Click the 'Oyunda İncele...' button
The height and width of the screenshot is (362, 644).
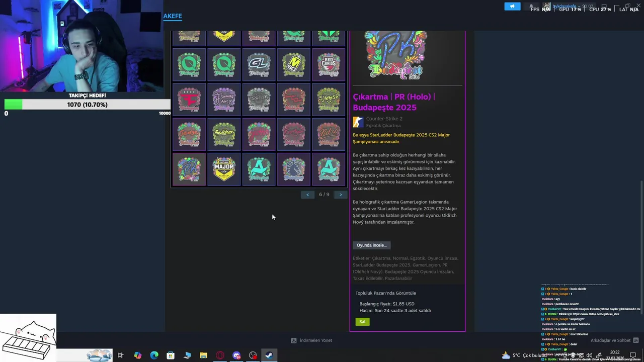(371, 245)
